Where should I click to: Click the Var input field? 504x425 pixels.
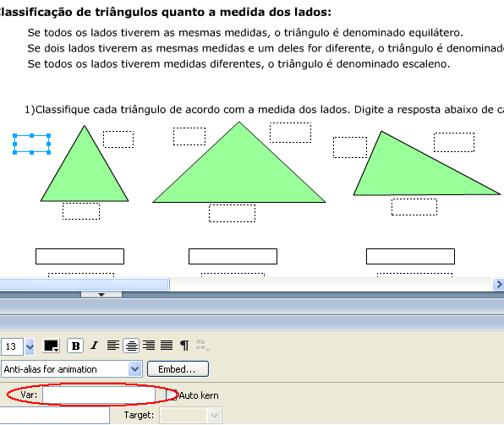99,395
